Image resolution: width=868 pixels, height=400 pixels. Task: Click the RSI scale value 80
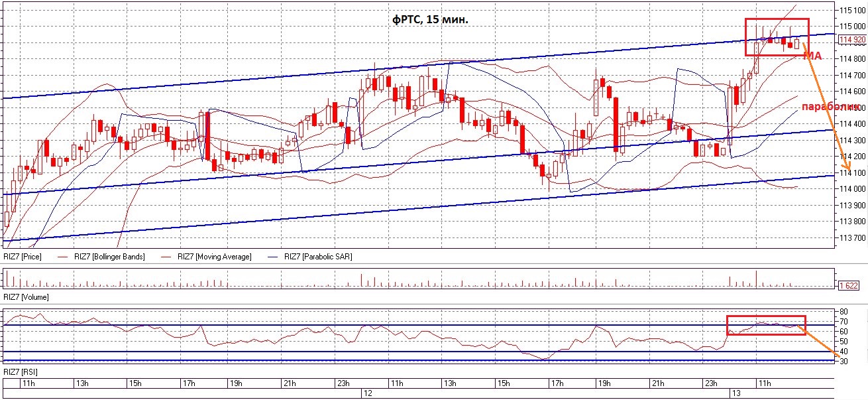click(x=843, y=311)
